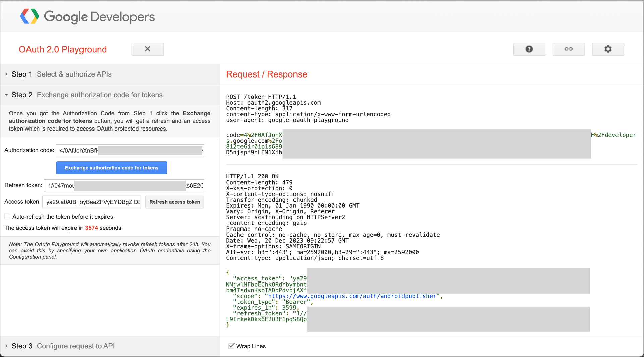Open the settings gear configuration
Image resolution: width=644 pixels, height=357 pixels.
click(608, 49)
